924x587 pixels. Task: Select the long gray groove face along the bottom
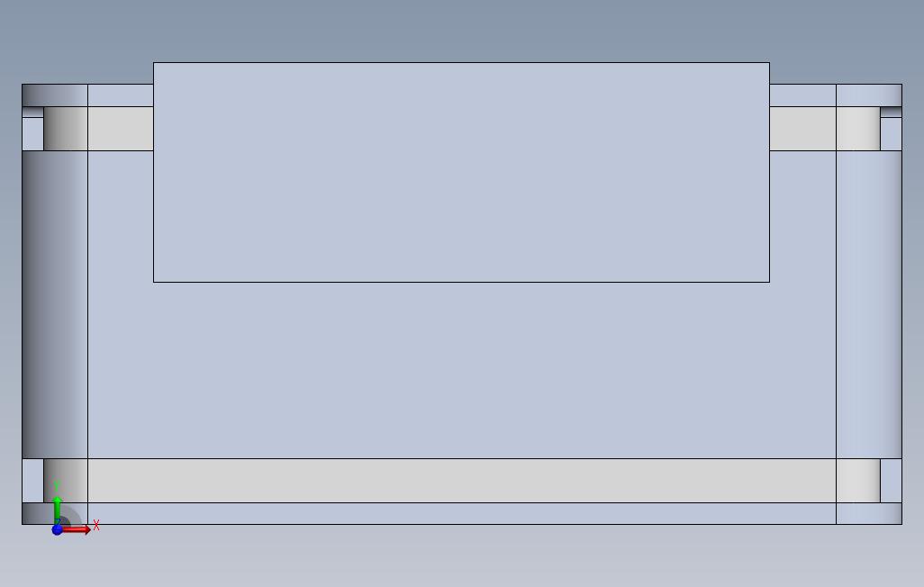point(461,481)
